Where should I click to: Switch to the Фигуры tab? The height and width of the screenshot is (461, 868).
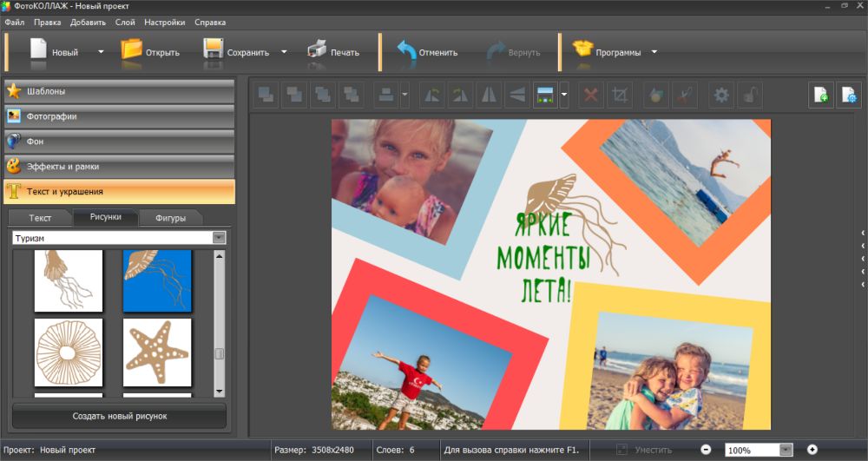[170, 218]
